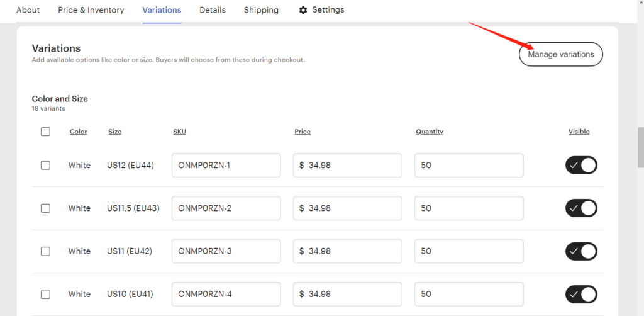Toggle visibility for White US12 (EU44) variant
The height and width of the screenshot is (316, 644).
coord(581,165)
